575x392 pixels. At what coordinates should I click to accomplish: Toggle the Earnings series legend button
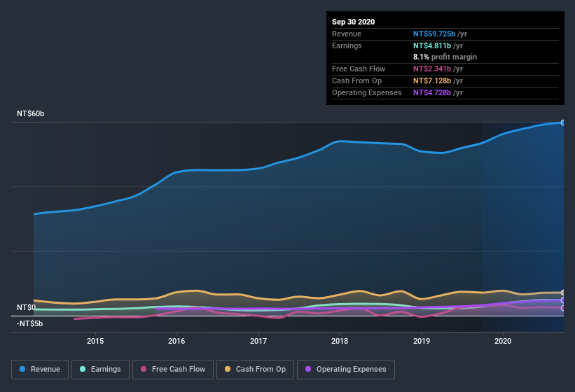point(100,370)
